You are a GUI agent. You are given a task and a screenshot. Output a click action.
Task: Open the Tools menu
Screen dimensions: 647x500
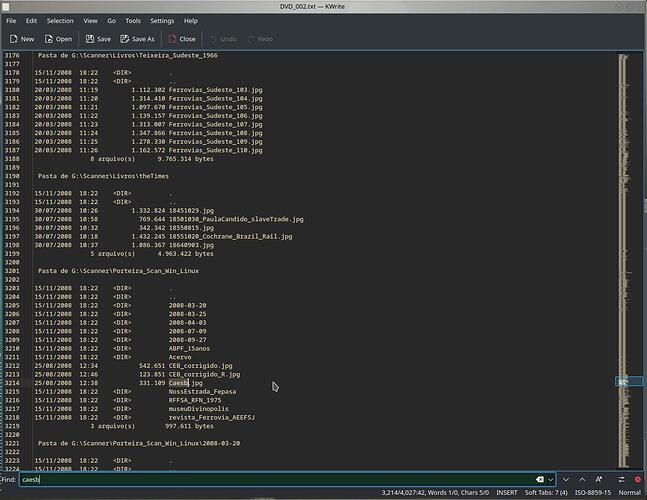[x=133, y=21]
